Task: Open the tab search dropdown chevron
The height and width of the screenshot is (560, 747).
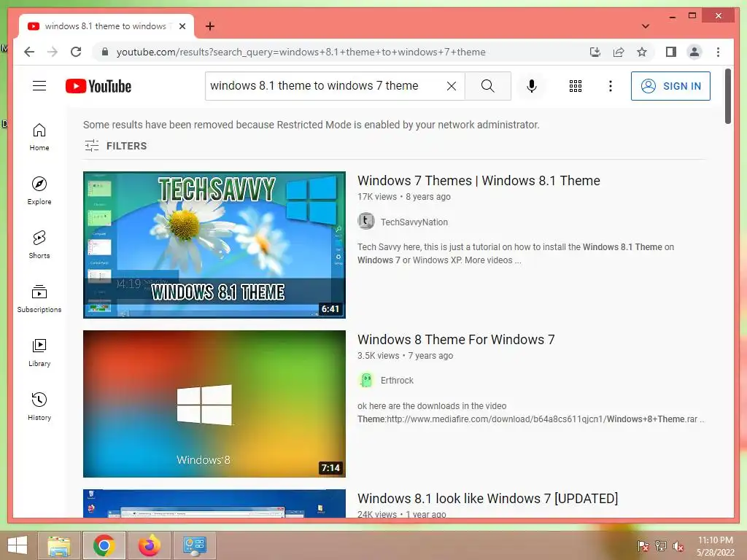Action: point(646,26)
